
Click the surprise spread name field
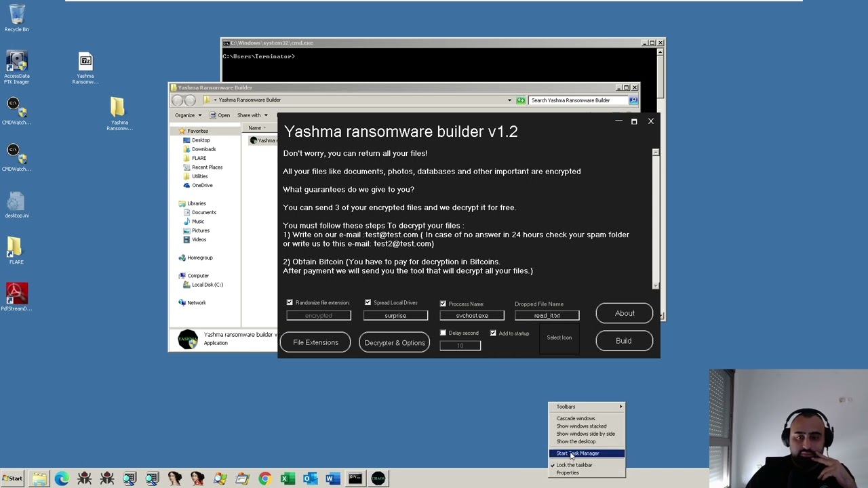[x=395, y=316]
